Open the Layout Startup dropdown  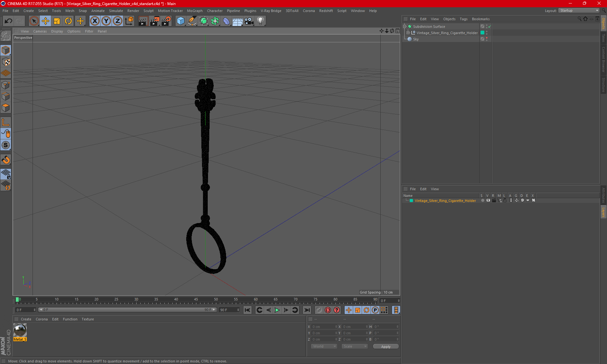579,11
